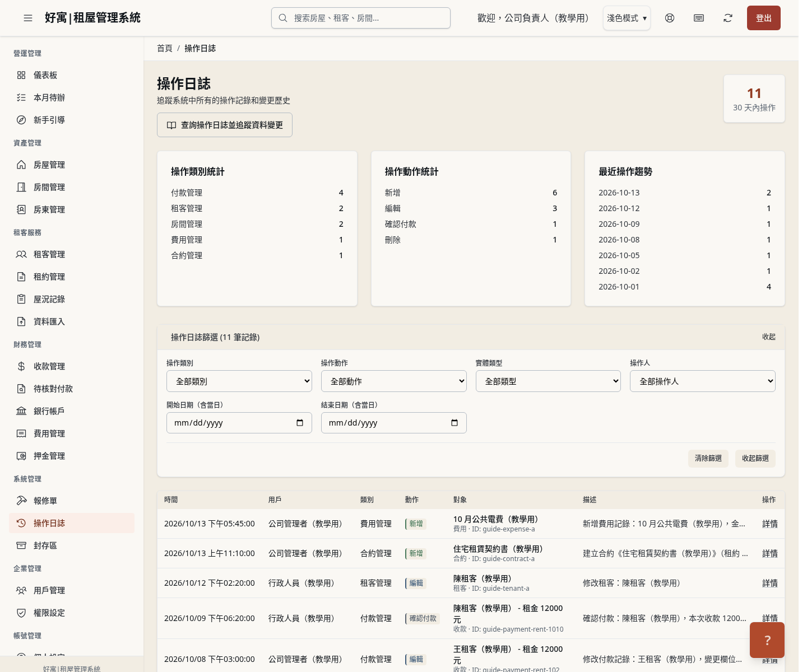The image size is (807, 672).
Task: Collapse filter panel via 收起 header link
Action: (769, 337)
